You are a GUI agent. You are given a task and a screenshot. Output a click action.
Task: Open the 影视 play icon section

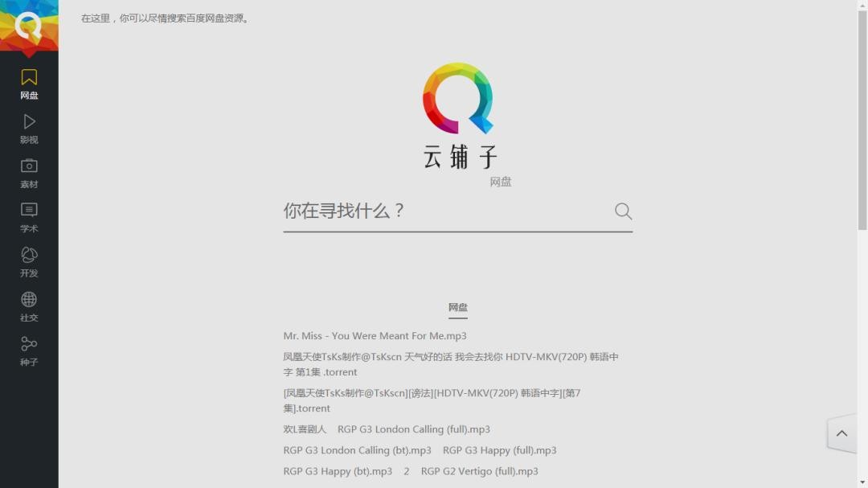[x=29, y=122]
